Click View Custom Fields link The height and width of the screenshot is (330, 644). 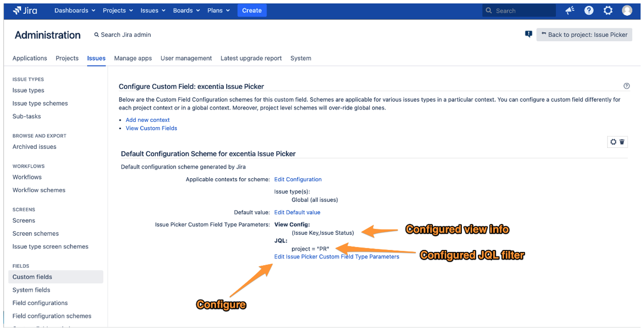coord(151,128)
